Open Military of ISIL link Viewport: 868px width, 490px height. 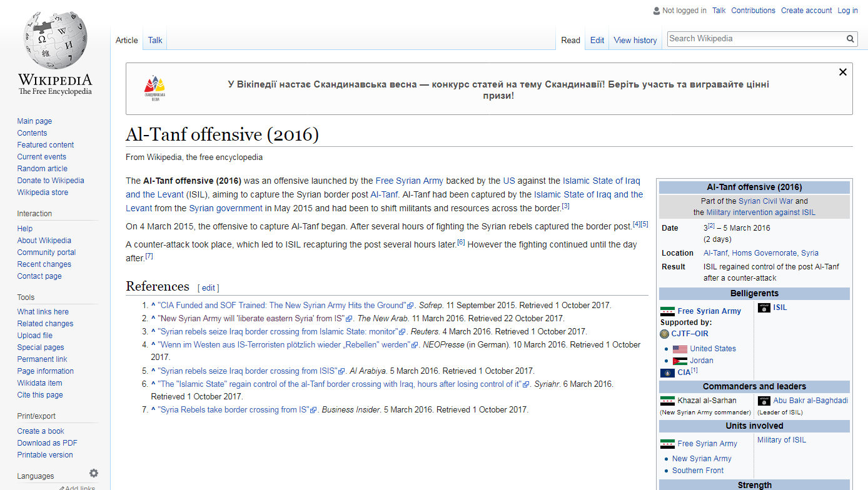click(x=782, y=440)
